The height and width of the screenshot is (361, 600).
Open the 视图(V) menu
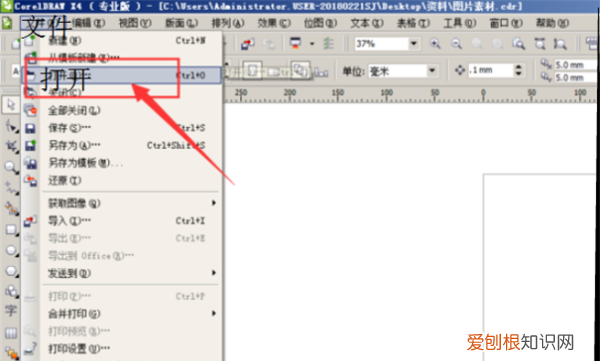pos(135,23)
